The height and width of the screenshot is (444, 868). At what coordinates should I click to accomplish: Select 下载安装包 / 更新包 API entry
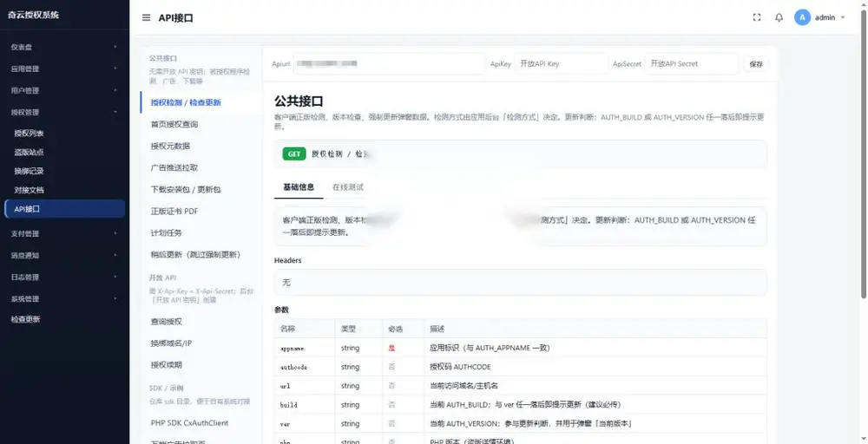tap(201, 189)
